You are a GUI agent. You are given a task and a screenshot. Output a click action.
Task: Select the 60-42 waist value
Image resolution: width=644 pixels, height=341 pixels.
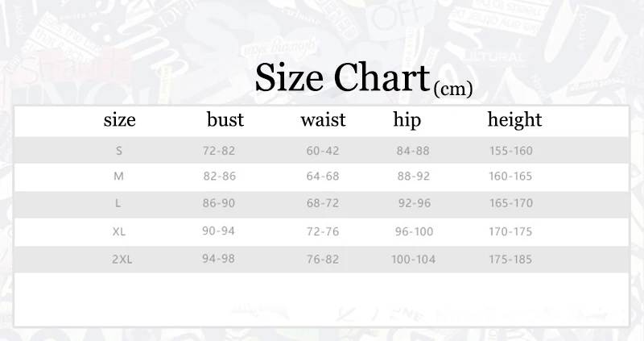pyautogui.click(x=323, y=151)
